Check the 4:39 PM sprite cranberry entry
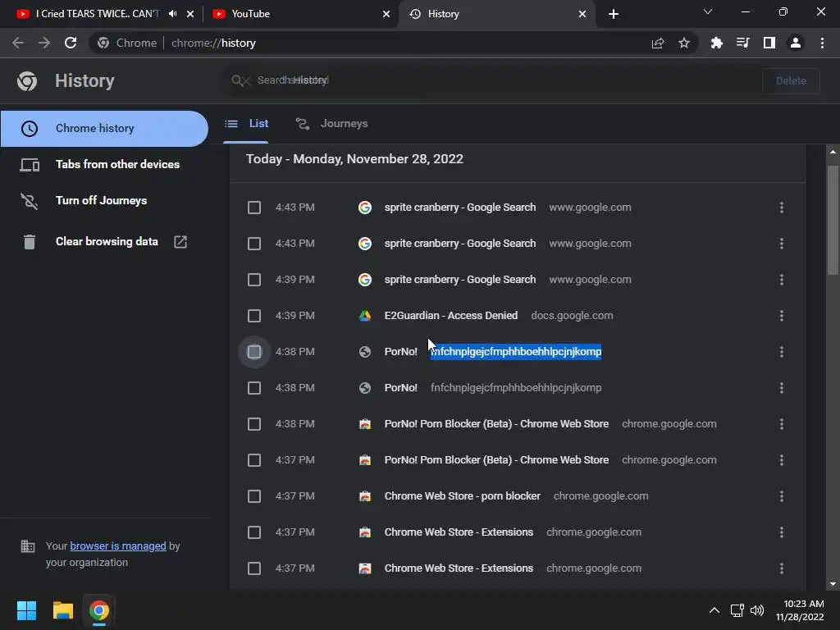 click(254, 280)
